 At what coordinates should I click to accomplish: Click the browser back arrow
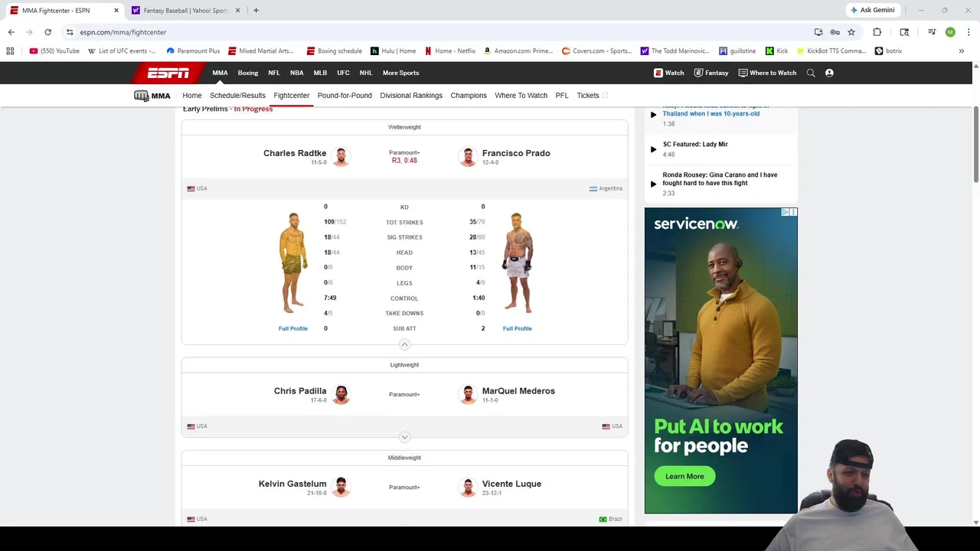click(11, 32)
